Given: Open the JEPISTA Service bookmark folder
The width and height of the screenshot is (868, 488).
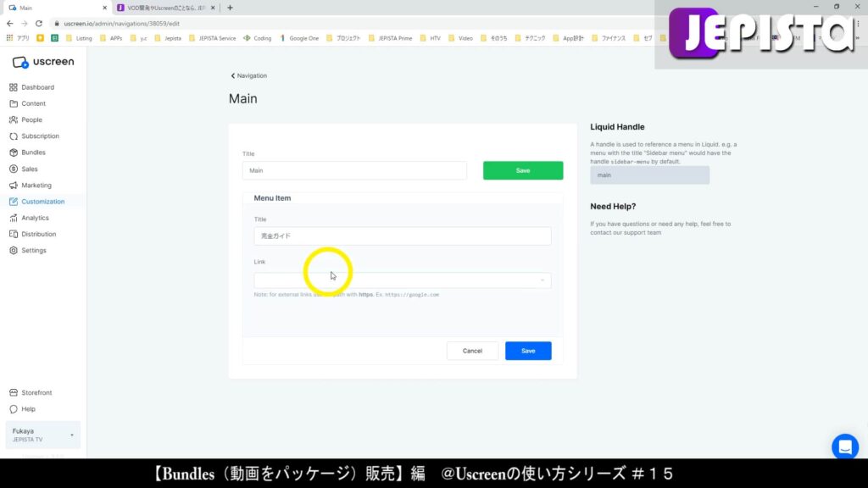Looking at the screenshot, I should pyautogui.click(x=213, y=38).
